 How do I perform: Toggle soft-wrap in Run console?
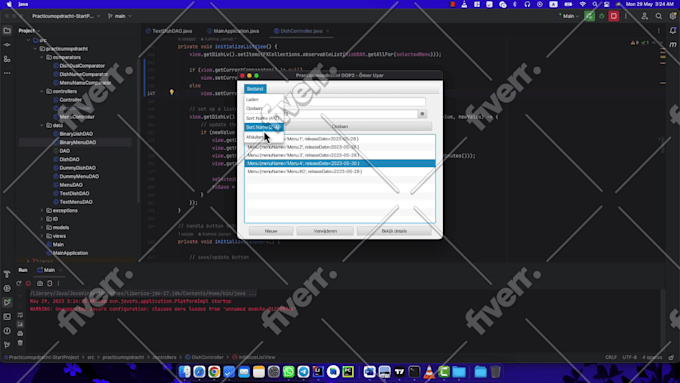tap(20, 315)
